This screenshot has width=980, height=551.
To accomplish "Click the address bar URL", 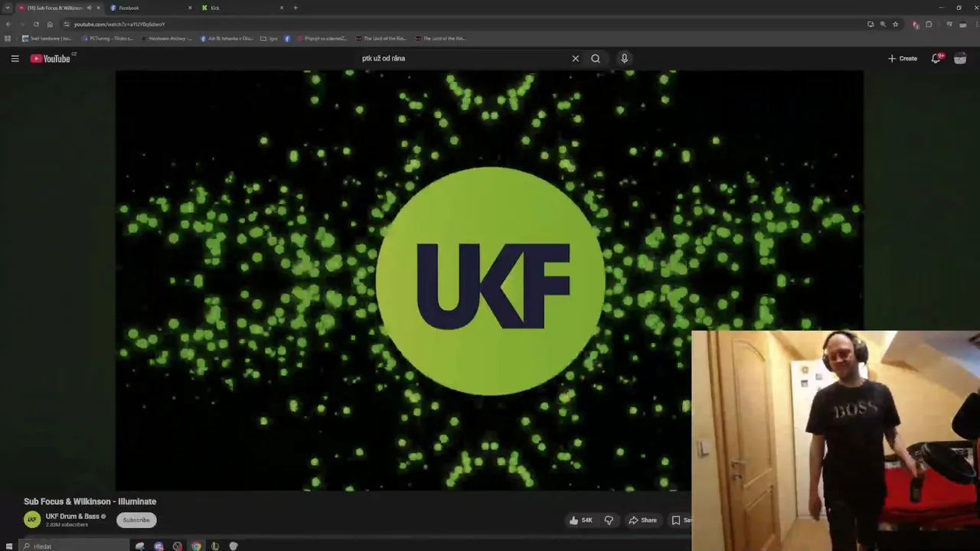I will (x=119, y=24).
